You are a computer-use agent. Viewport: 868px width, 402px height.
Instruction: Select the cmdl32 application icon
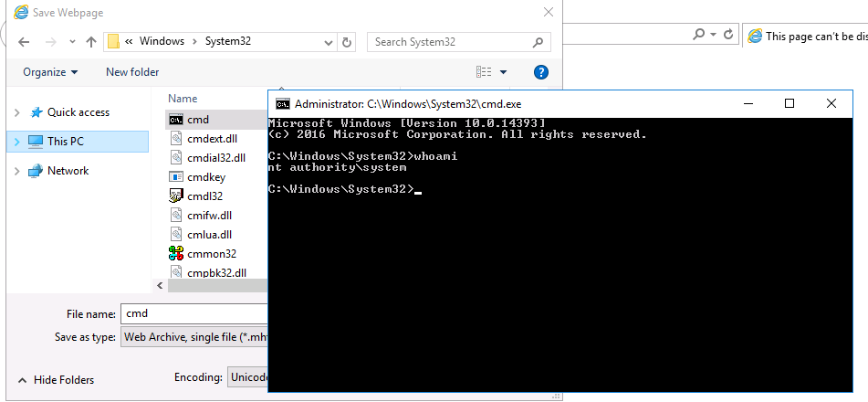pyautogui.click(x=175, y=196)
